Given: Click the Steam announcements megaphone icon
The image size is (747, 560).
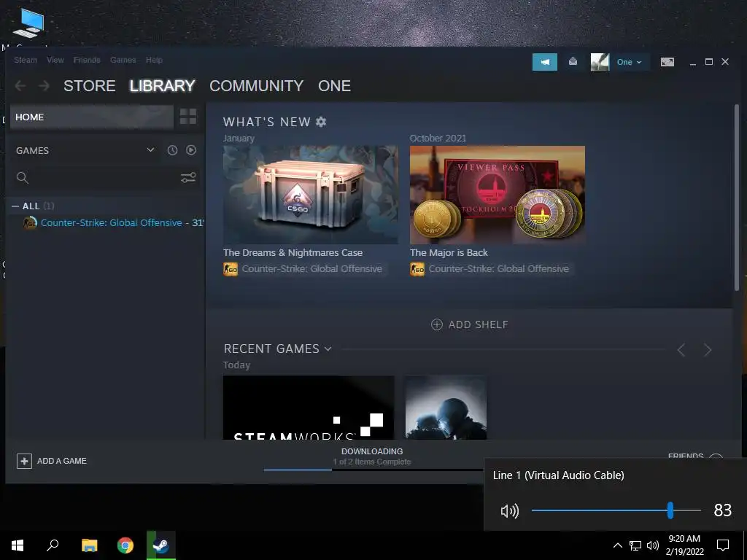Looking at the screenshot, I should [544, 62].
